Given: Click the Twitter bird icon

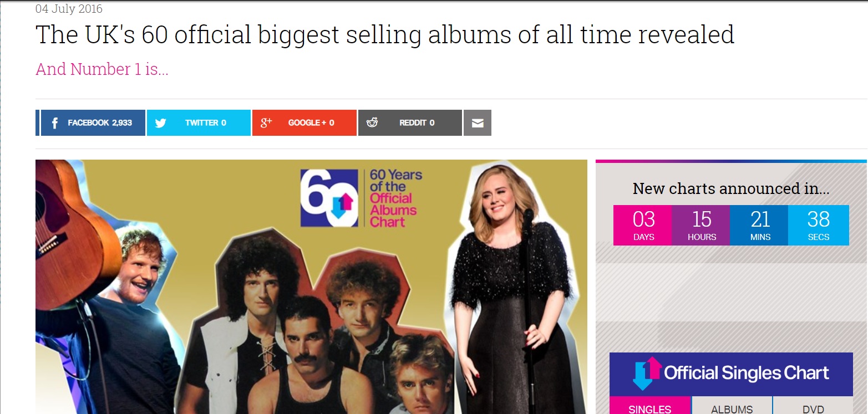Looking at the screenshot, I should point(161,123).
